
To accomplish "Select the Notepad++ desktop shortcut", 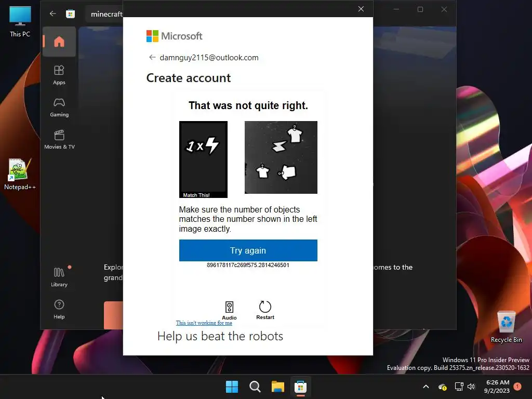I will coord(20,174).
